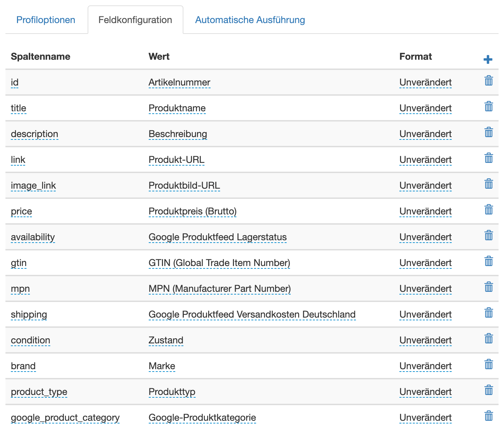Remove the google_product_category row via its trash icon

489,416
